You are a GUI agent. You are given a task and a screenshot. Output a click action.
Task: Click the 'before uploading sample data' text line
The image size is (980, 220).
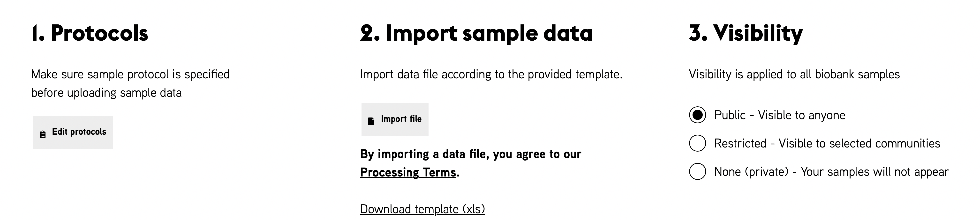106,93
